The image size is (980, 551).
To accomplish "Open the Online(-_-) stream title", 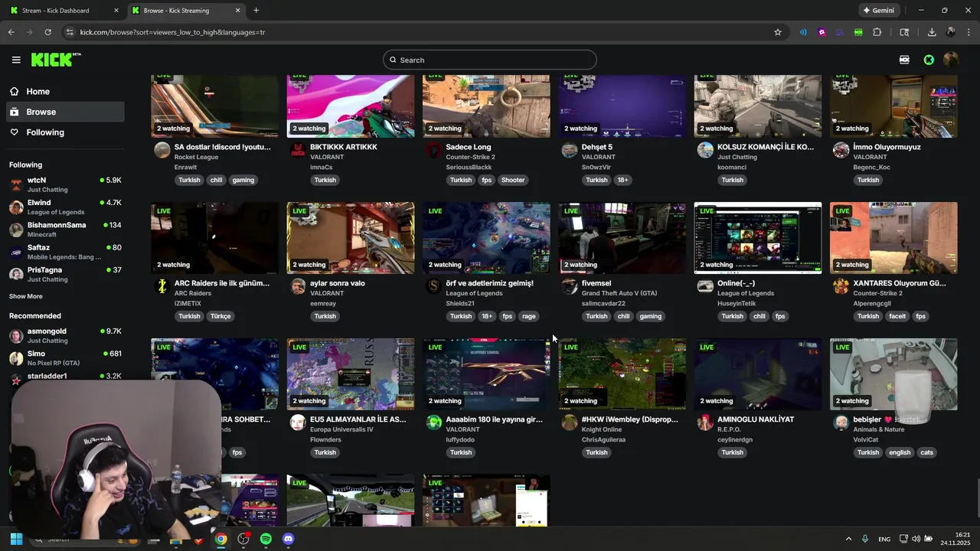I will tap(737, 283).
